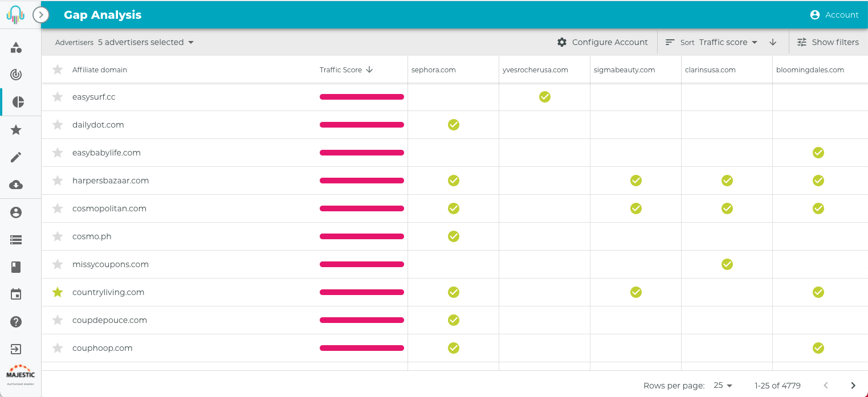Open the calendar icon in sidebar
The width and height of the screenshot is (868, 397).
pos(17,294)
